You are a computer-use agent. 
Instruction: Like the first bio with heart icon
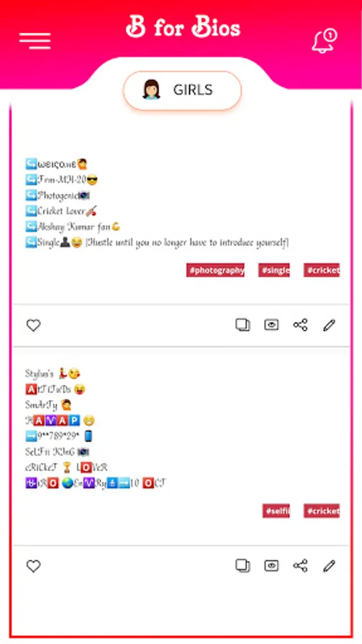click(x=34, y=326)
